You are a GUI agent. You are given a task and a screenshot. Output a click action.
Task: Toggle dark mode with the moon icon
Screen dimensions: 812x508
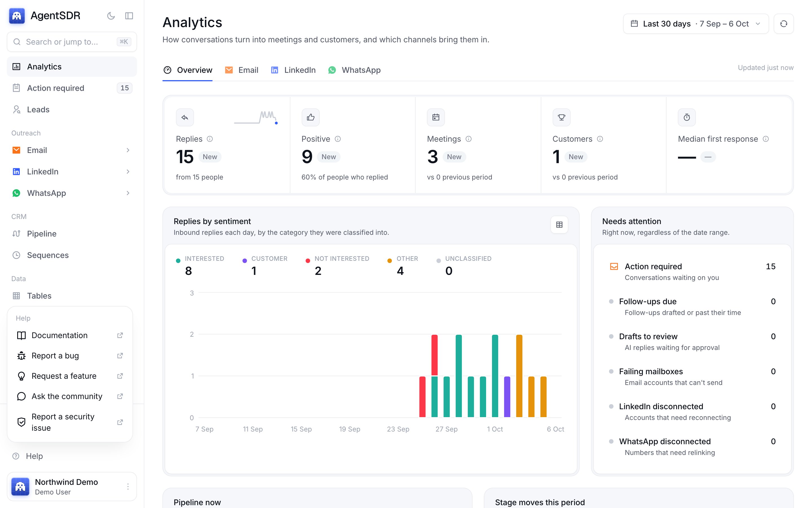pos(111,16)
